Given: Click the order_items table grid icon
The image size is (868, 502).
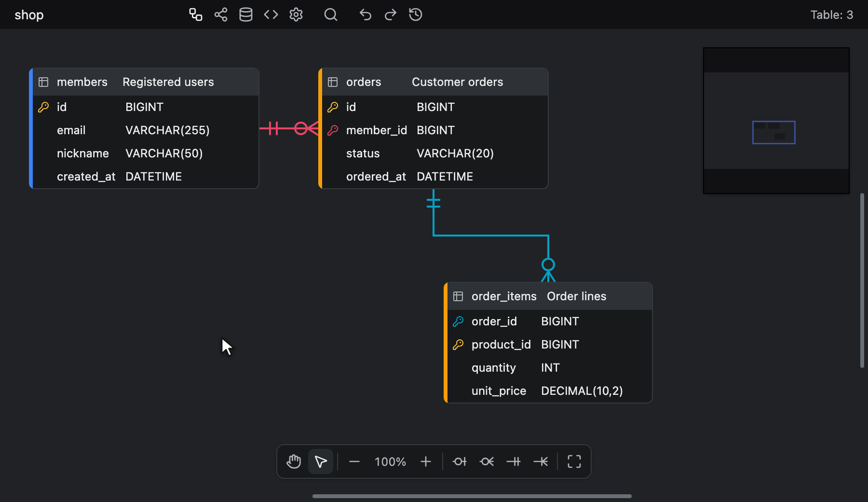Looking at the screenshot, I should click(458, 296).
